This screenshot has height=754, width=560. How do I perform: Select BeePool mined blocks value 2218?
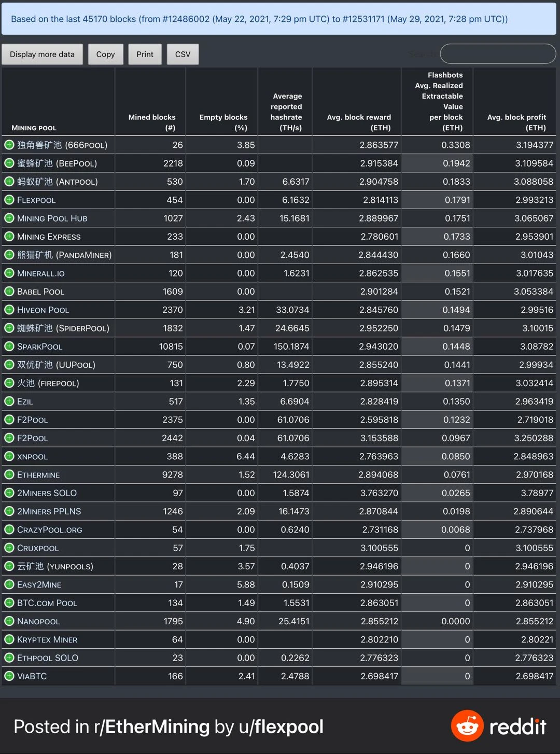point(173,163)
